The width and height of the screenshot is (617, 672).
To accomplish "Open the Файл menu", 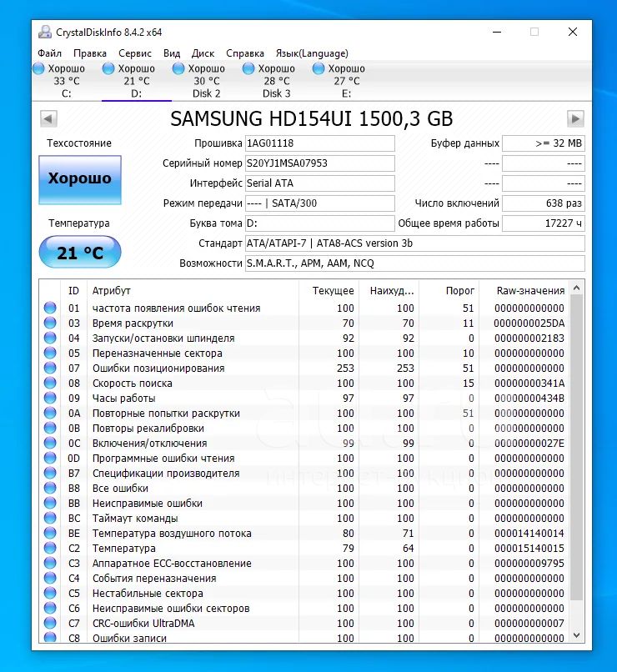I will tap(50, 53).
